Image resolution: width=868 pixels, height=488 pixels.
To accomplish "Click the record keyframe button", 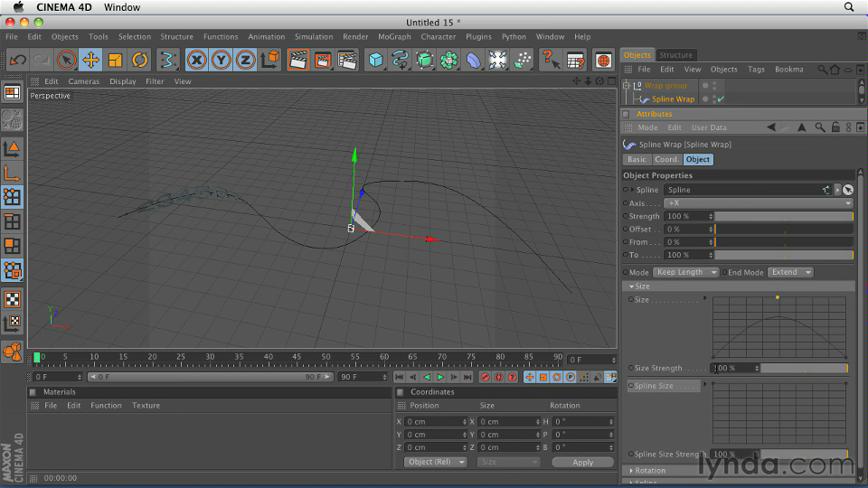I will [x=486, y=378].
